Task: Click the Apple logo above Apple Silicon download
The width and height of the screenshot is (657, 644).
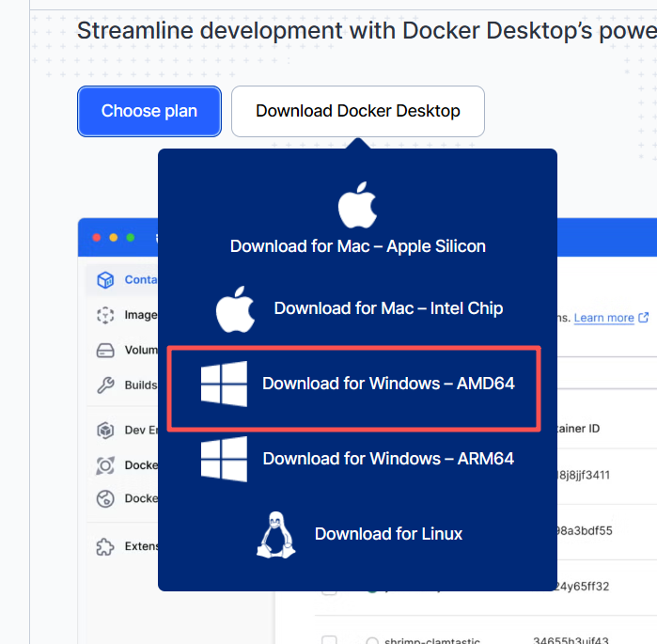Action: click(x=357, y=206)
